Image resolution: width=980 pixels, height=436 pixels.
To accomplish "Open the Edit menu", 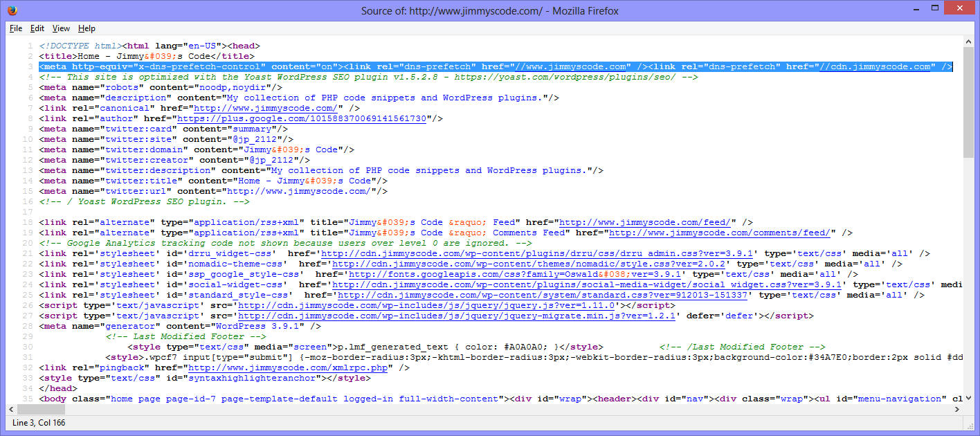I will click(x=37, y=28).
